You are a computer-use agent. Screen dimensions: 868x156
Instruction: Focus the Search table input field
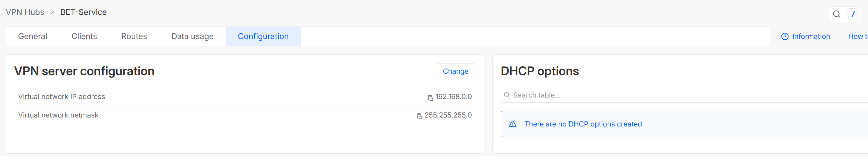click(684, 95)
